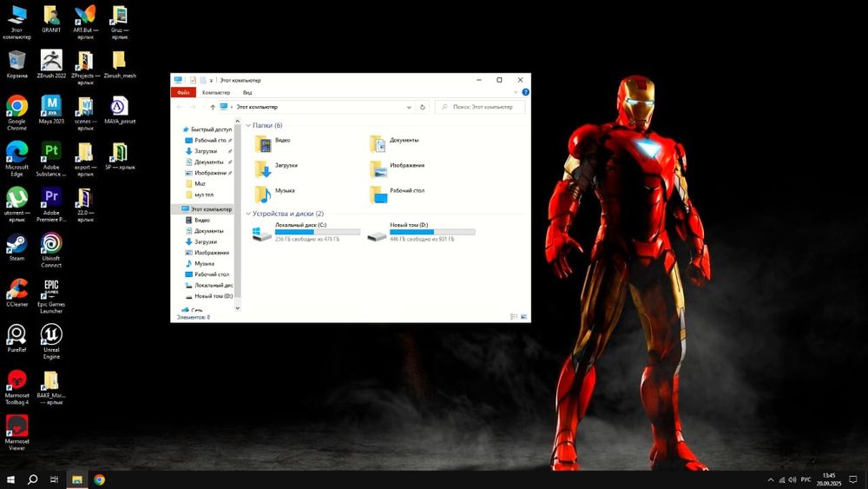Click Explorer's refresh button beside address bar

pyautogui.click(x=423, y=107)
